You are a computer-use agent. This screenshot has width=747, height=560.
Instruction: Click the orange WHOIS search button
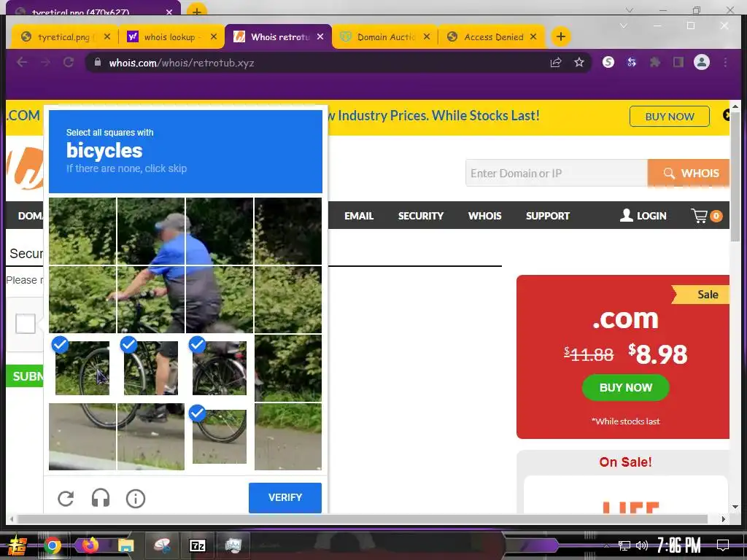pos(689,173)
